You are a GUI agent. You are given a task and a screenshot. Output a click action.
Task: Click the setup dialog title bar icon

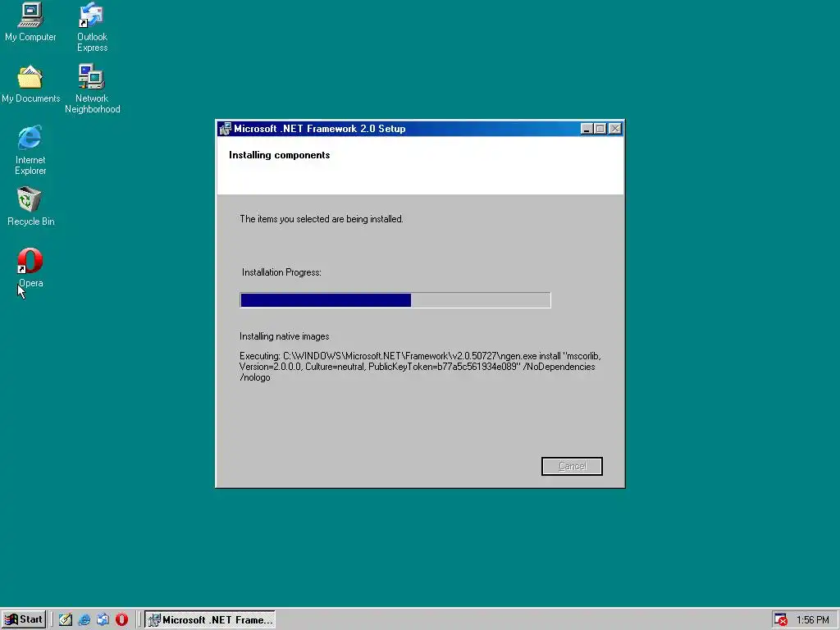point(225,129)
